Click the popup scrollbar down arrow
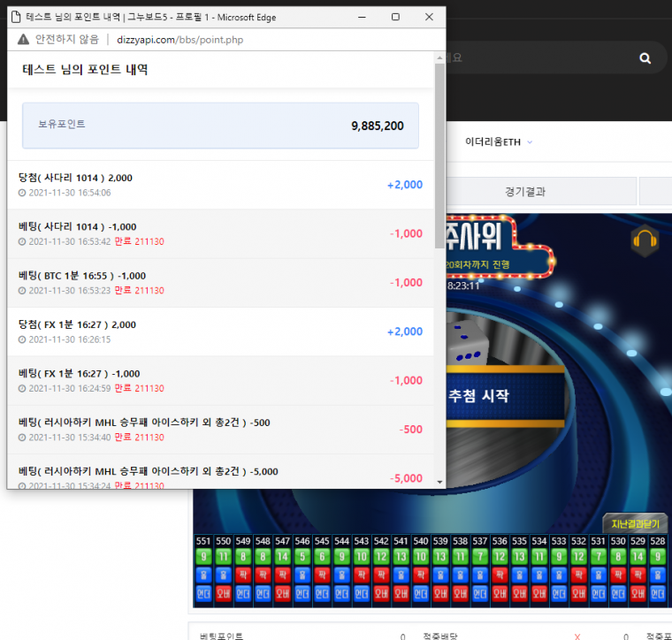The image size is (672, 640). tap(439, 482)
